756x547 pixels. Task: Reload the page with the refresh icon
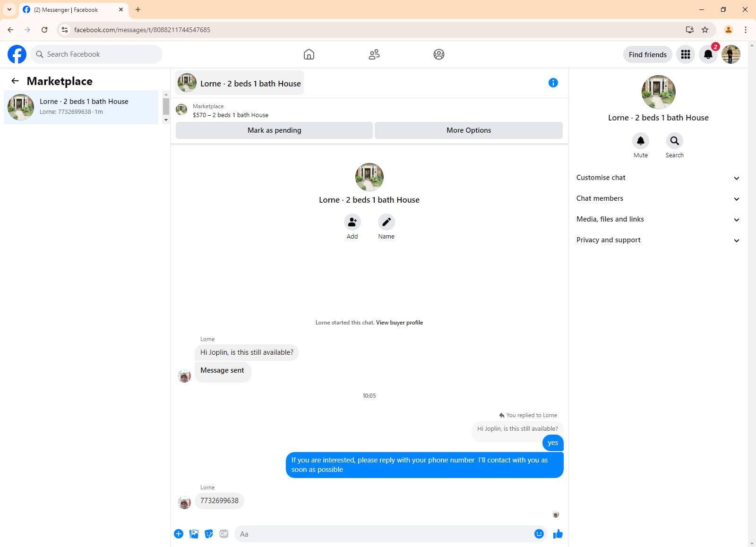[x=44, y=30]
